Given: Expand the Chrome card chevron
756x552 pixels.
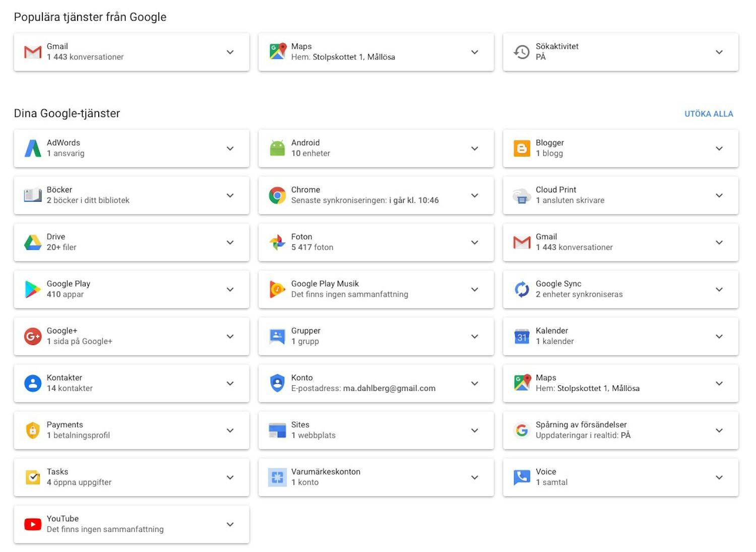Looking at the screenshot, I should tap(475, 195).
